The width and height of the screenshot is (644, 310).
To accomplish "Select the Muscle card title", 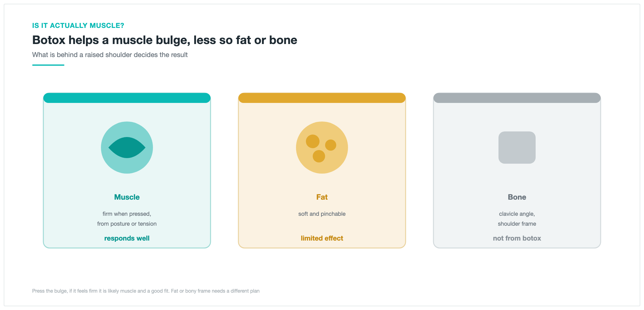I will click(x=127, y=197).
